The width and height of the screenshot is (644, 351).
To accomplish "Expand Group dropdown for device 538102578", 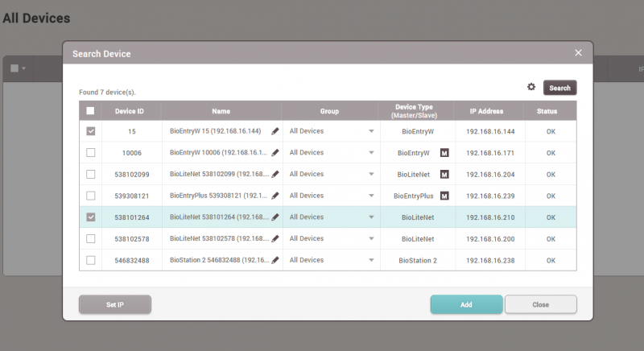I will pos(371,239).
